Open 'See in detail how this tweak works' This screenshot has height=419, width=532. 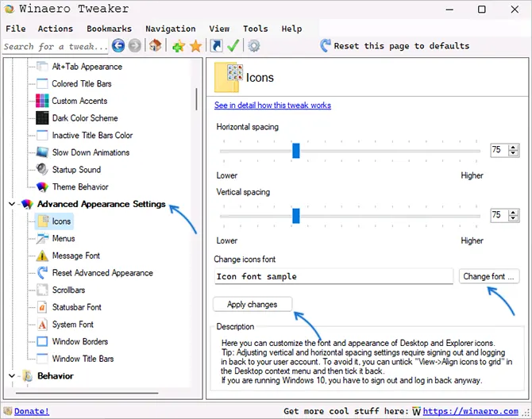point(272,105)
